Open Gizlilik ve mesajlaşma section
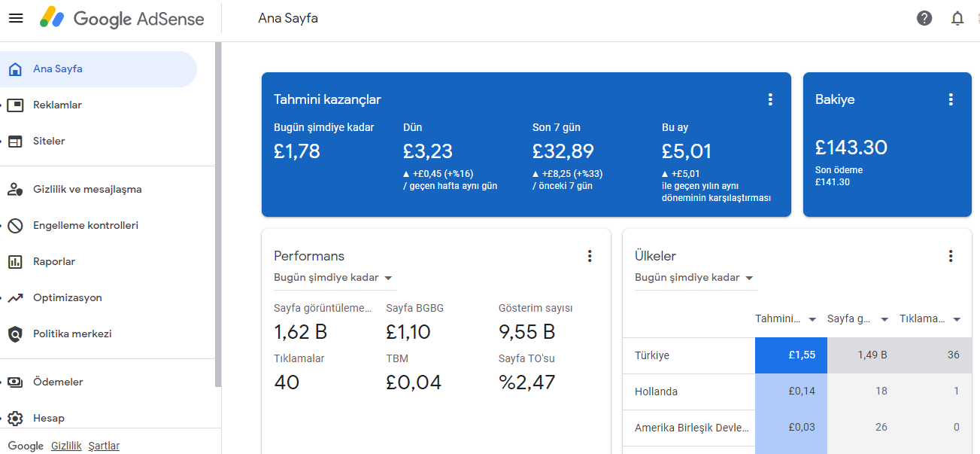Screen dimensions: 980x454 [x=87, y=190]
